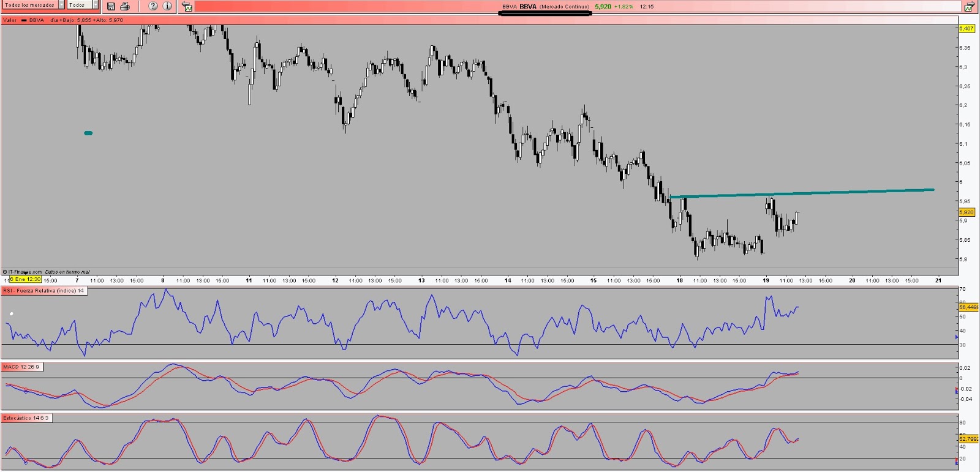Viewport: 980px width, 472px height.
Task: Click the small IT-Finance logo icon
Action: 5,272
